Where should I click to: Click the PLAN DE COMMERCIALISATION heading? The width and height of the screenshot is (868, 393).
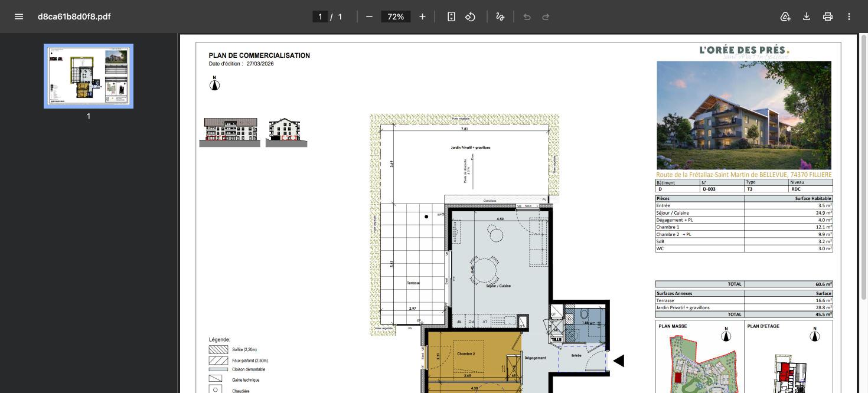click(259, 55)
